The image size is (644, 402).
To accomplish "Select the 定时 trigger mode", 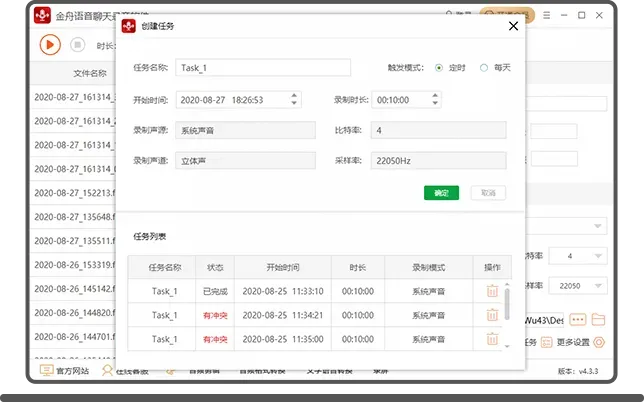I will point(439,68).
